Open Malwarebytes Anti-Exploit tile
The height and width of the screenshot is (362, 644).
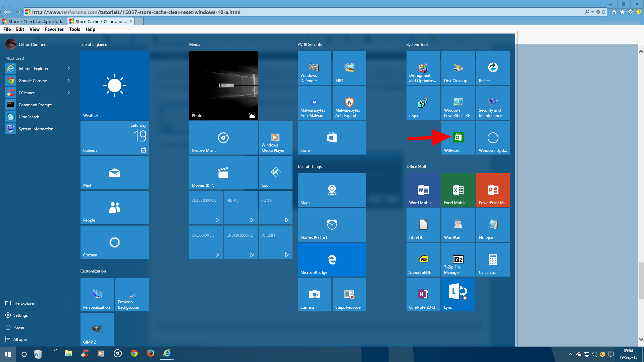[349, 103]
